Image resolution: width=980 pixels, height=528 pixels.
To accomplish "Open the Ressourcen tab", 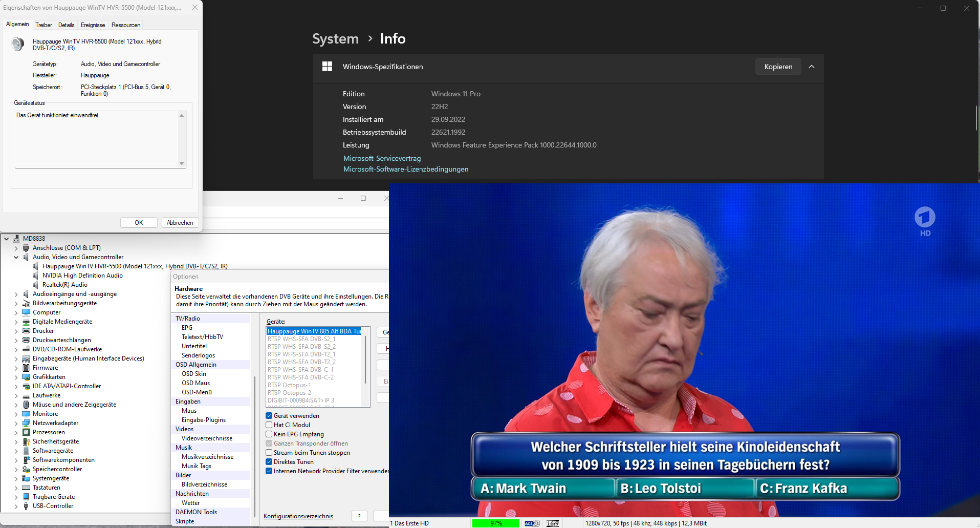I will (126, 25).
